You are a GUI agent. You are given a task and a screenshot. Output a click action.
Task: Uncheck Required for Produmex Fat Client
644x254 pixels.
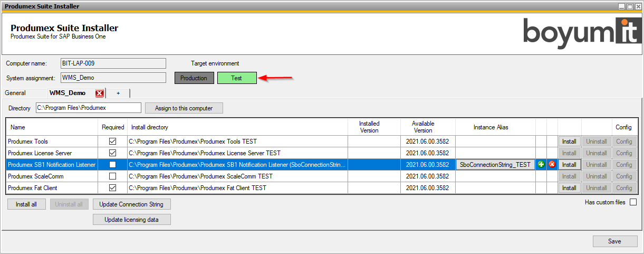112,188
